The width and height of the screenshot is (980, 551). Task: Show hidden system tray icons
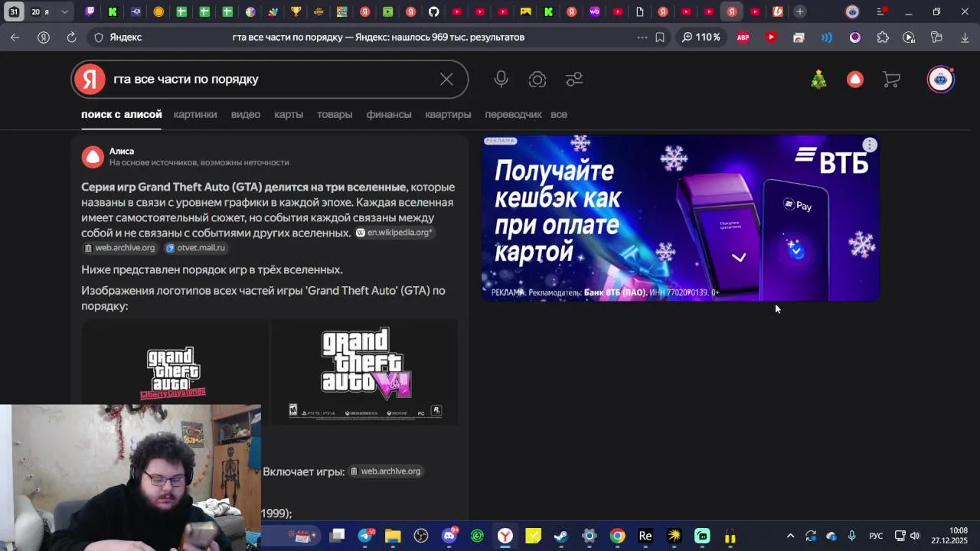(x=790, y=536)
